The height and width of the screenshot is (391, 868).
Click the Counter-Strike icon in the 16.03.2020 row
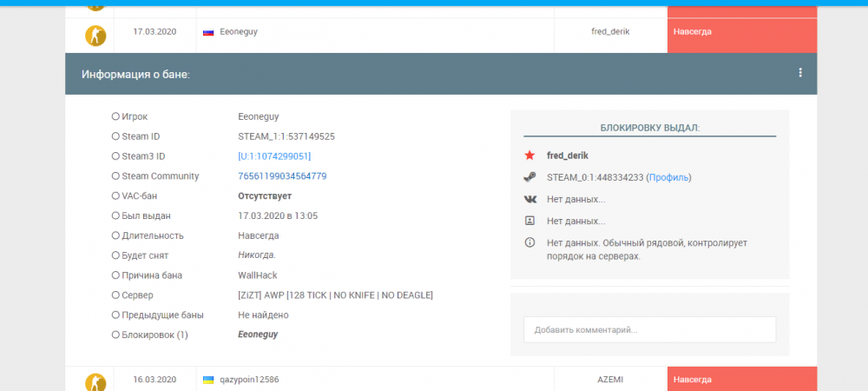95,381
